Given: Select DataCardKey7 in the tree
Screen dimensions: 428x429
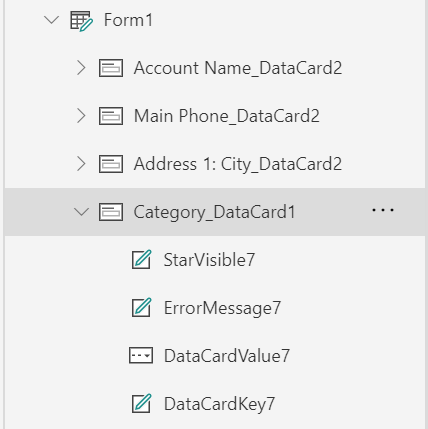Looking at the screenshot, I should click(219, 404).
